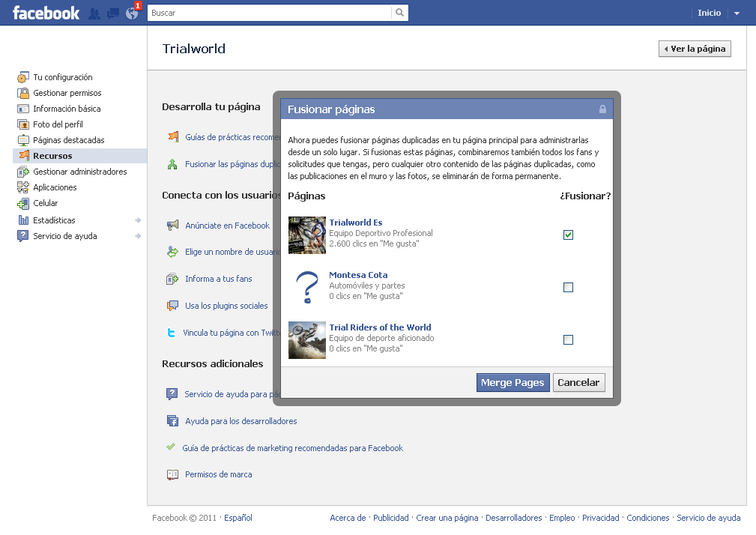Viewport: 756px width, 535px height.
Task: Go to Inicio in the top bar
Action: (x=710, y=13)
